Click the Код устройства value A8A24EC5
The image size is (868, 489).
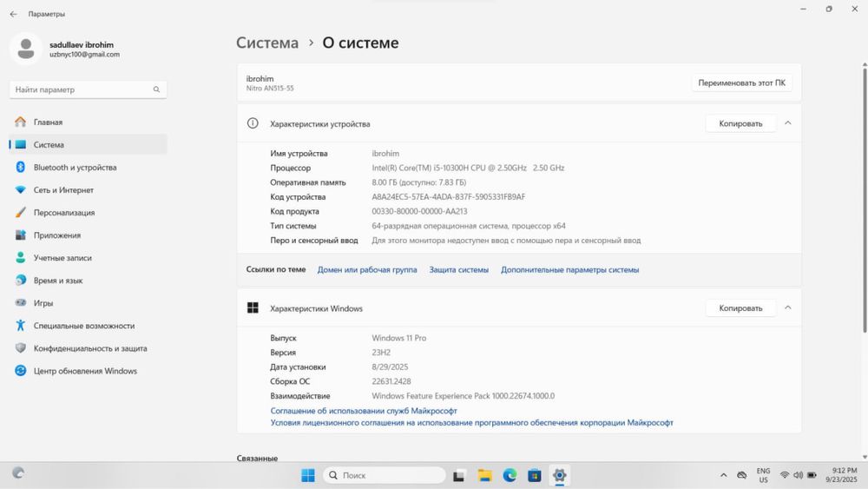pos(449,196)
